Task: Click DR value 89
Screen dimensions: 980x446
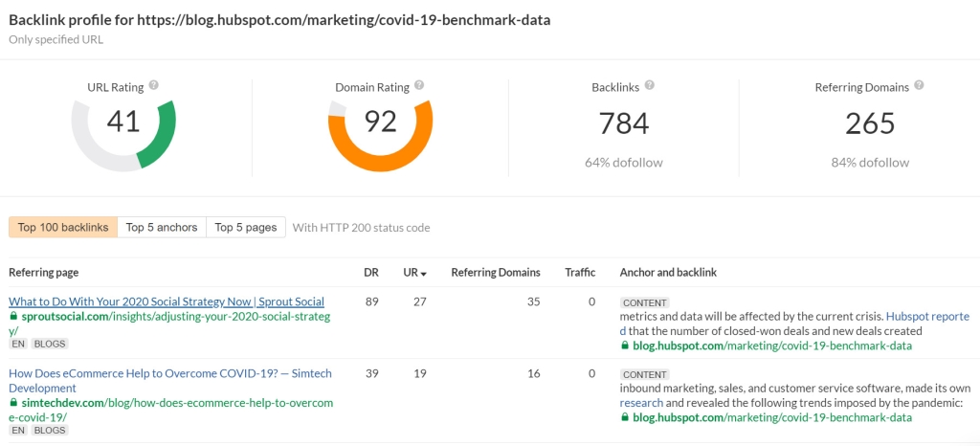Action: [371, 301]
